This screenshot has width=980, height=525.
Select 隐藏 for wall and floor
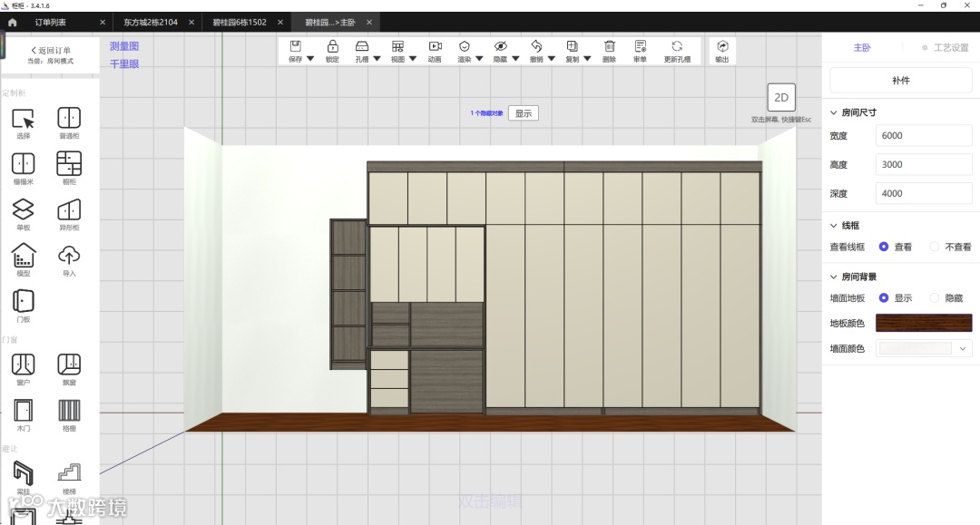[x=933, y=297]
